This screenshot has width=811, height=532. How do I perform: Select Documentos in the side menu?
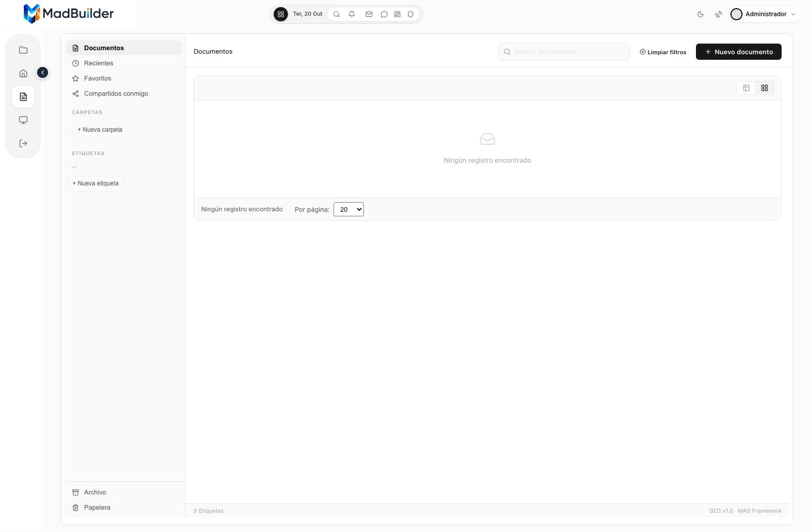(124, 48)
